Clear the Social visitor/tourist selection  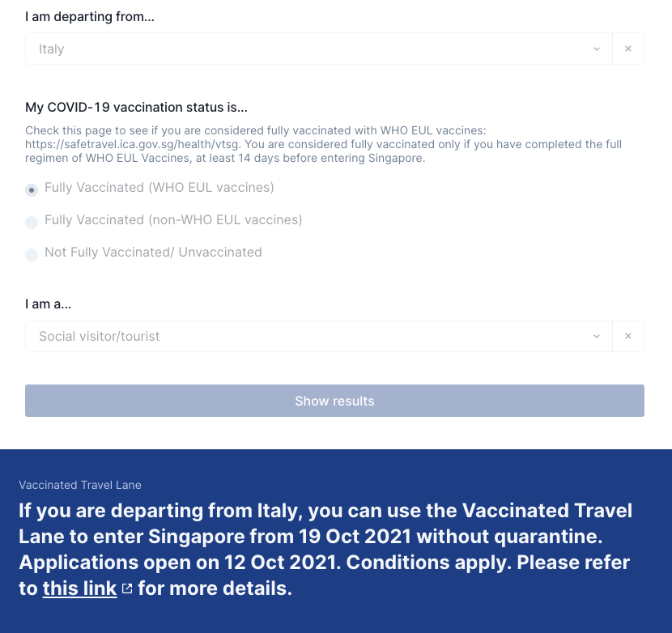point(627,336)
